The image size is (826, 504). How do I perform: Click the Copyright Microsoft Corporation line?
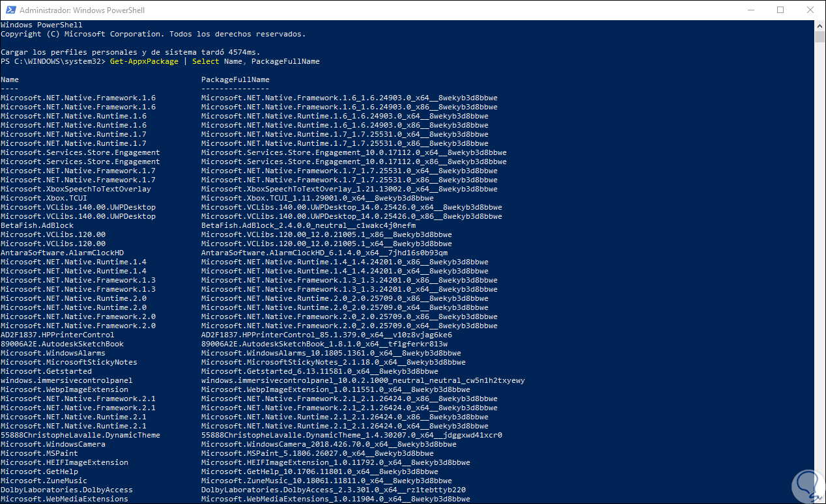[x=153, y=34]
